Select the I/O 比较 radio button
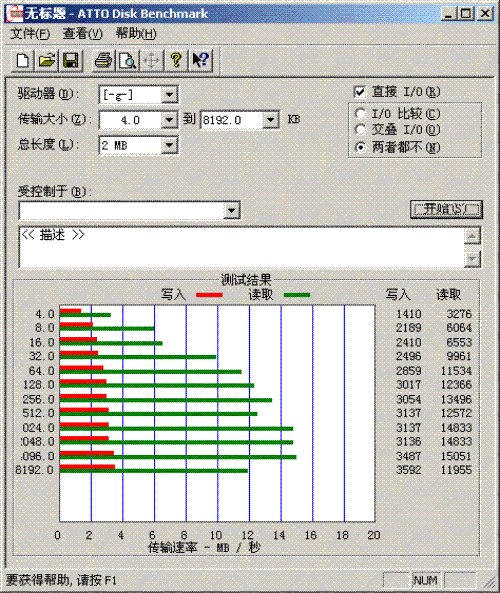 click(360, 113)
